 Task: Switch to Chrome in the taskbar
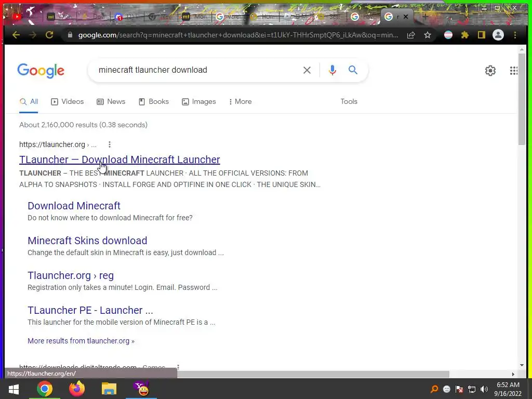[x=45, y=389]
